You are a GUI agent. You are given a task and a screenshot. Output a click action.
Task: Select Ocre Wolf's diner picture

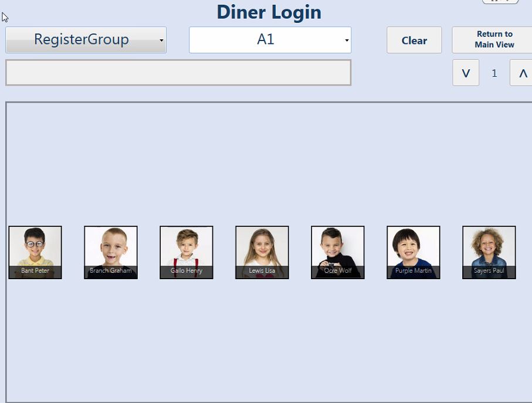[338, 252]
